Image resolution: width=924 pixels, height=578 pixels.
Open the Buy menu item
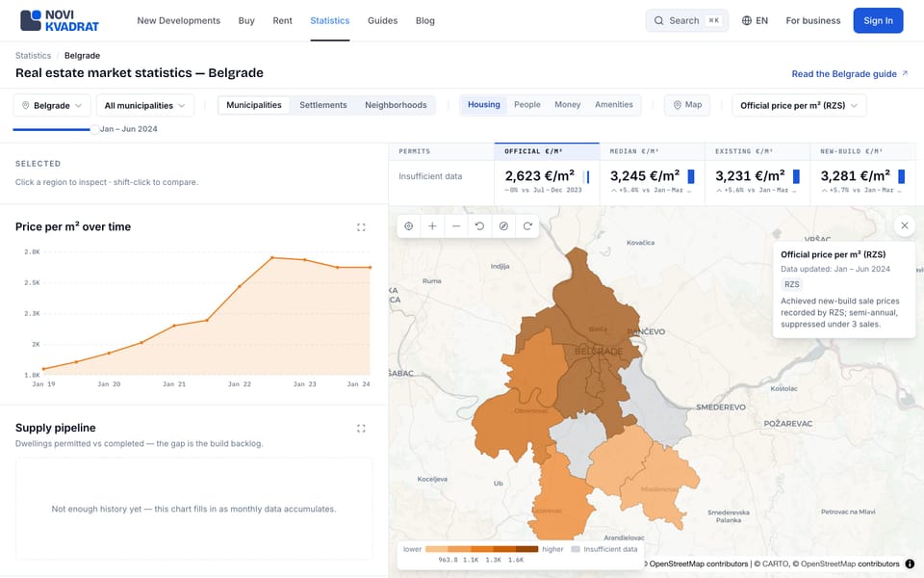click(246, 20)
